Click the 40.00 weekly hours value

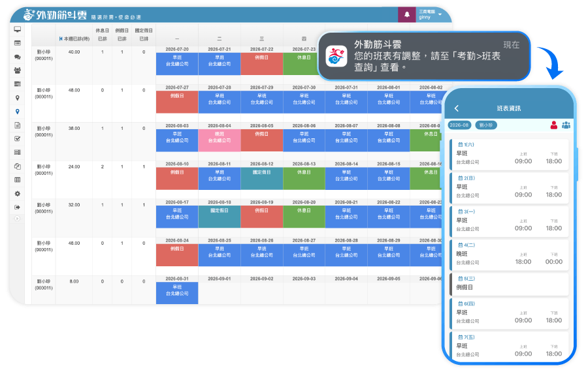74,52
